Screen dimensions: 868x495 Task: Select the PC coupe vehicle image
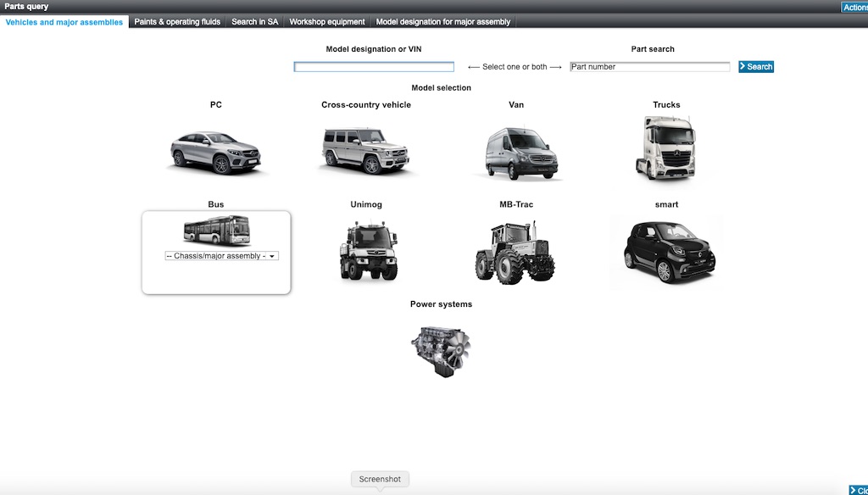[215, 152]
